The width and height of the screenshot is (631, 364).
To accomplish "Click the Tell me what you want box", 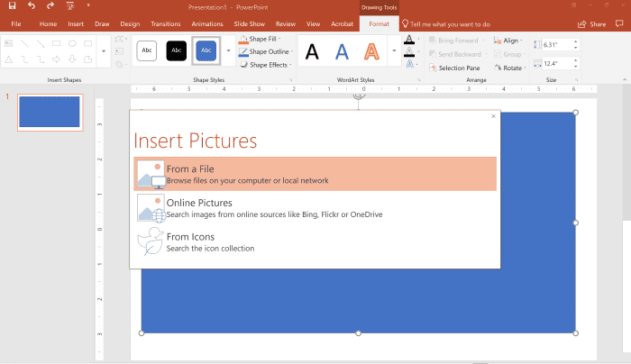I will point(446,24).
